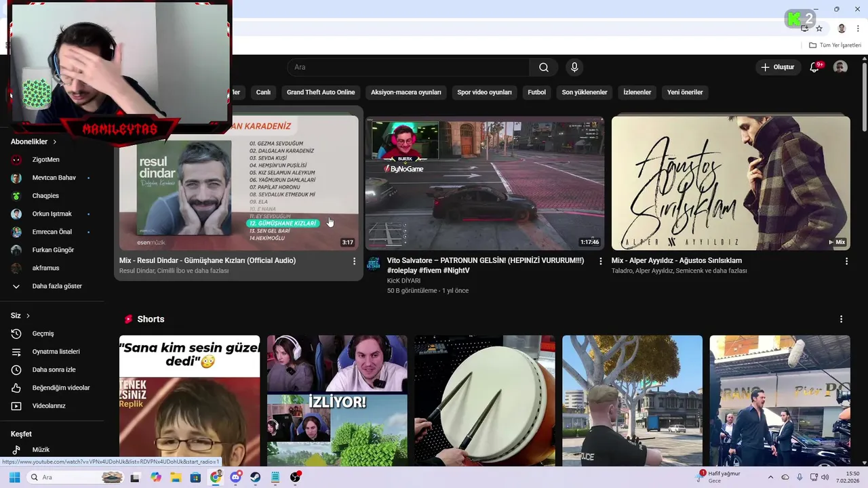Expand the Abonelikler section header

tap(34, 142)
